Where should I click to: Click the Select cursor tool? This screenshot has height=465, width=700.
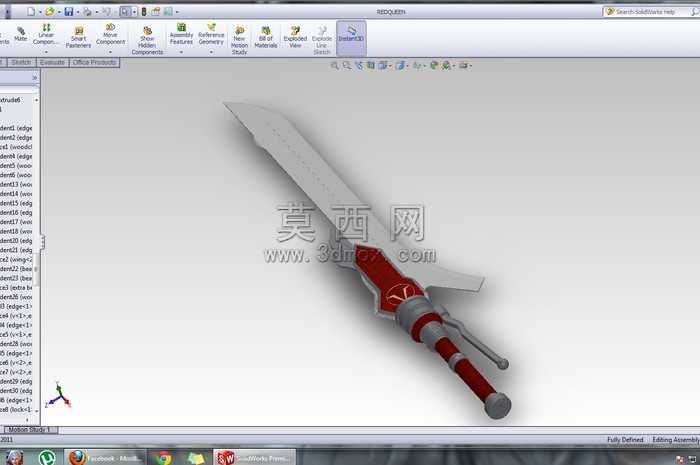[125, 12]
